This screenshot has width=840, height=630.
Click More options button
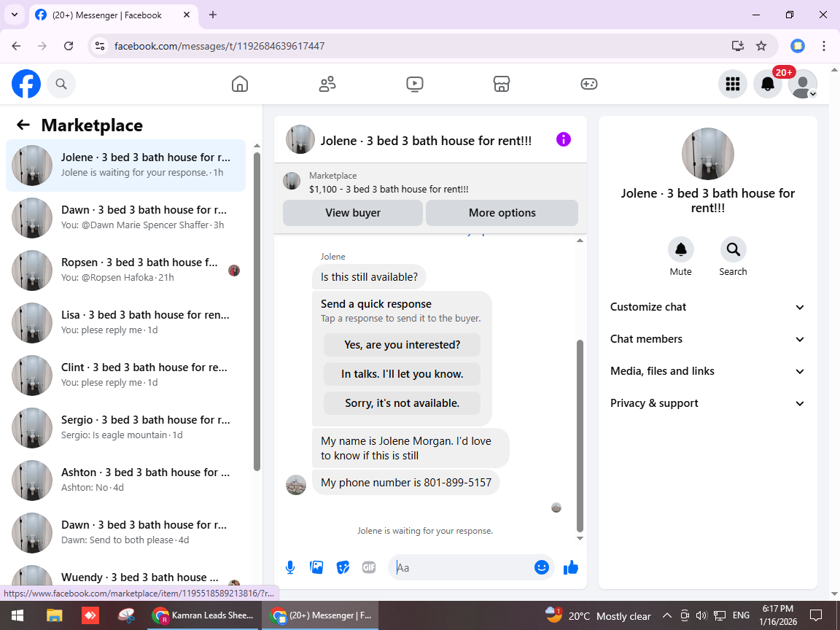(x=502, y=213)
